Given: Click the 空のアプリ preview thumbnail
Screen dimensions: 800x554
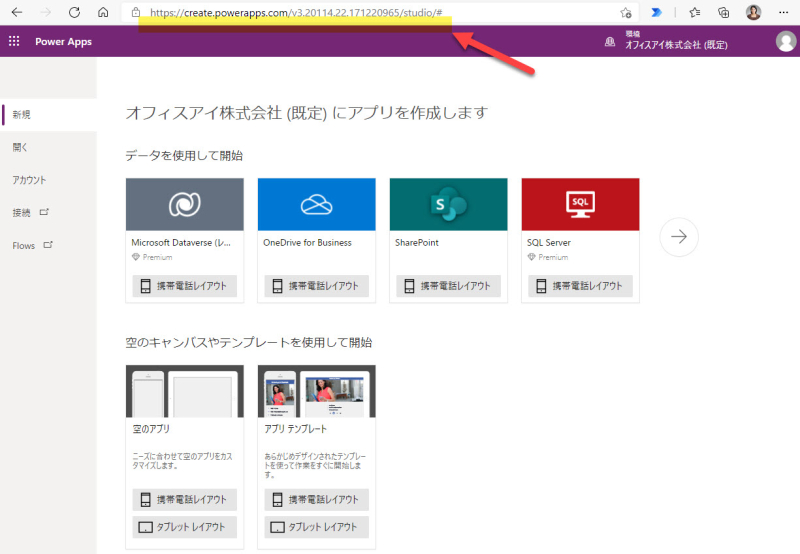Looking at the screenshot, I should 185,391.
